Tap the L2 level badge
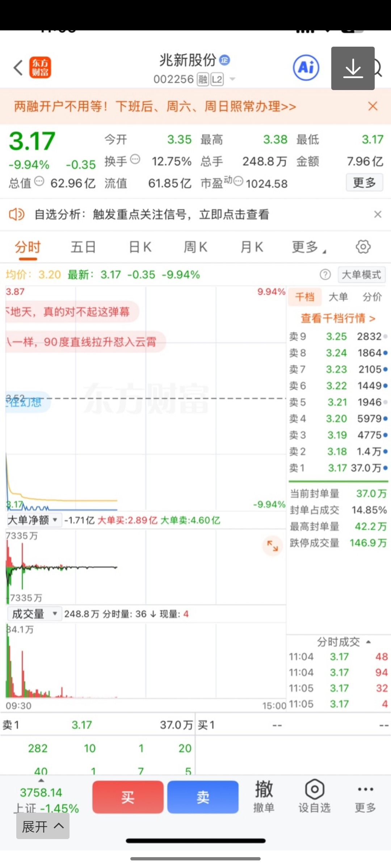 (x=217, y=79)
